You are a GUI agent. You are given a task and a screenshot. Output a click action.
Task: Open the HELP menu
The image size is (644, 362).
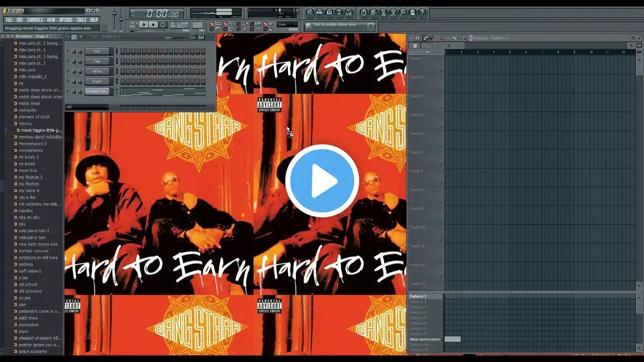click(x=94, y=20)
